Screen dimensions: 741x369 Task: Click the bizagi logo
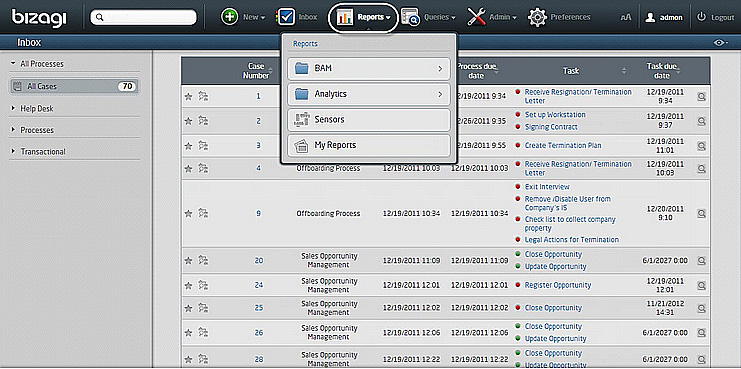pos(39,18)
